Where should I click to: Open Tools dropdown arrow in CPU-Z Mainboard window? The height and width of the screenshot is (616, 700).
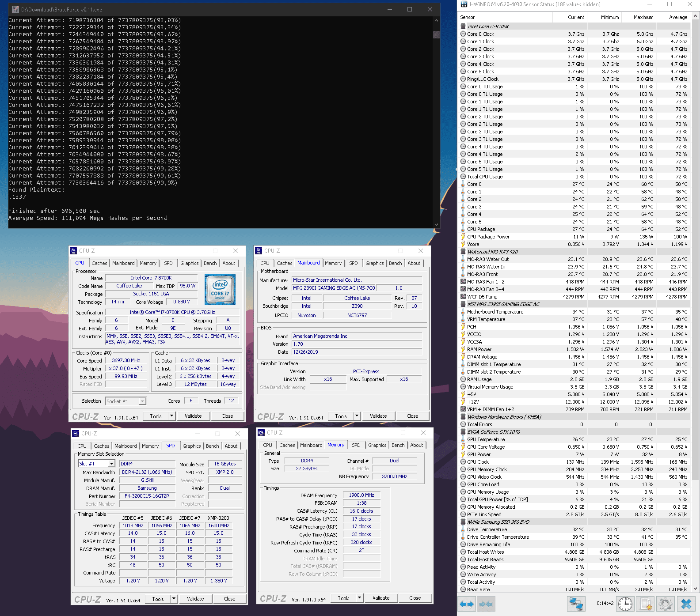[357, 416]
